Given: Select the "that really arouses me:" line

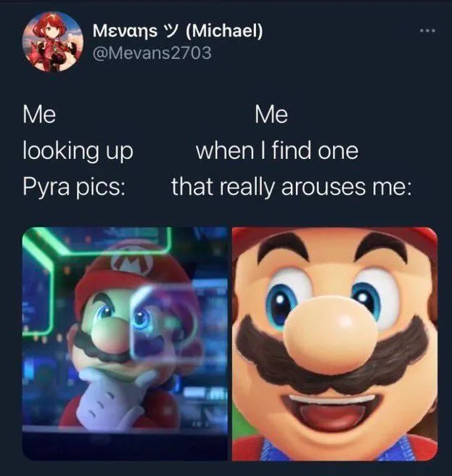Looking at the screenshot, I should point(292,186).
